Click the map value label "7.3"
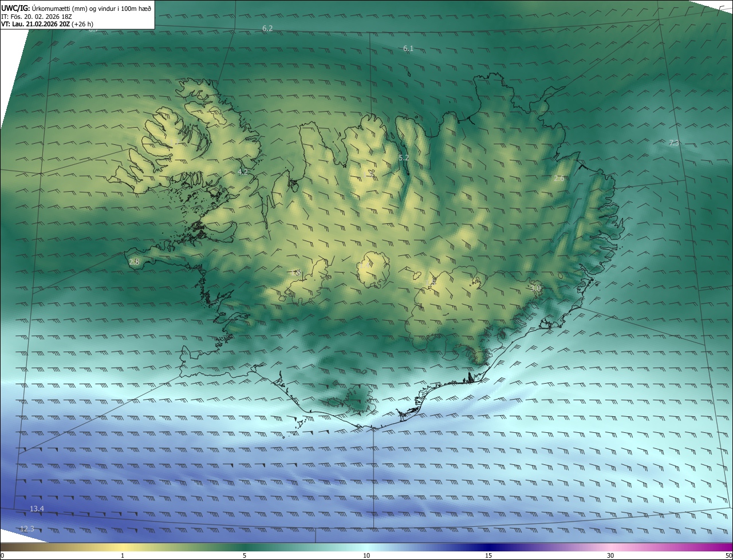 (x=674, y=143)
